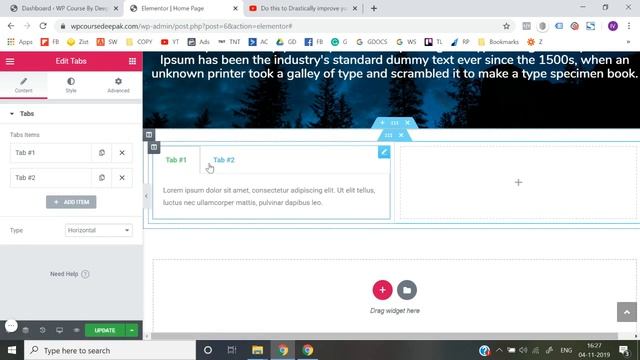Open the Bookmarks folder in the bookmarks bar

(498, 42)
